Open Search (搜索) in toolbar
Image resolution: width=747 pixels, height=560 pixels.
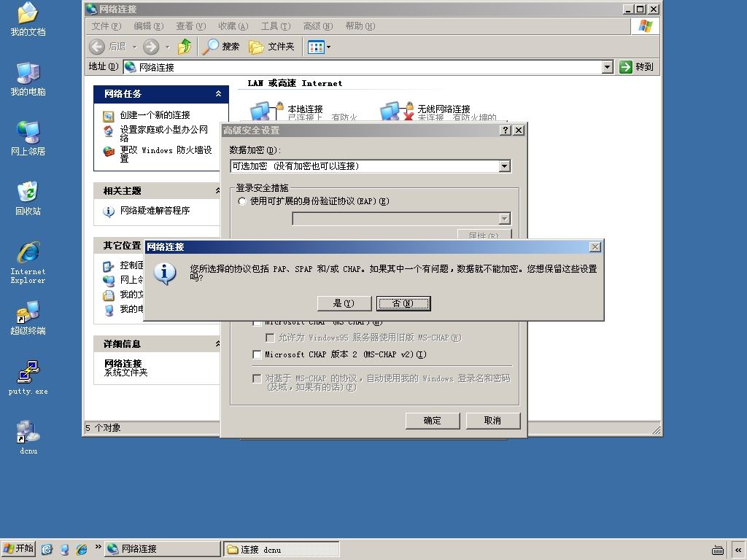tap(220, 47)
